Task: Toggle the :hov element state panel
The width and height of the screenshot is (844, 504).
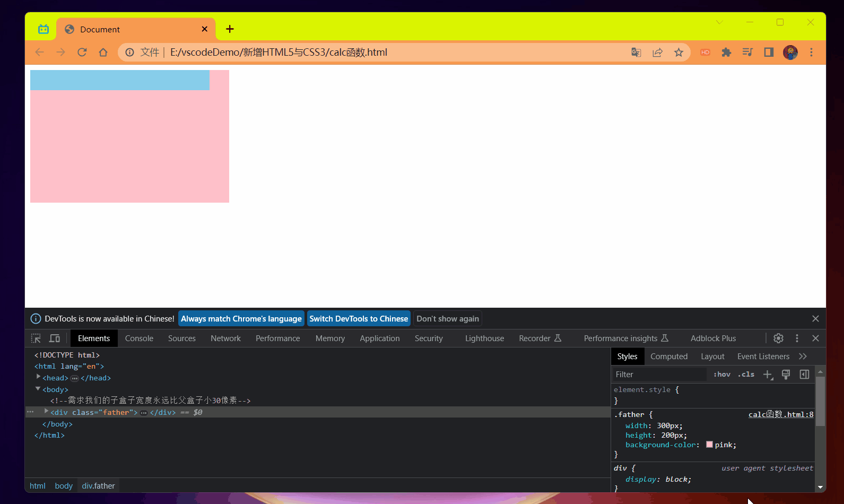Action: click(x=721, y=375)
